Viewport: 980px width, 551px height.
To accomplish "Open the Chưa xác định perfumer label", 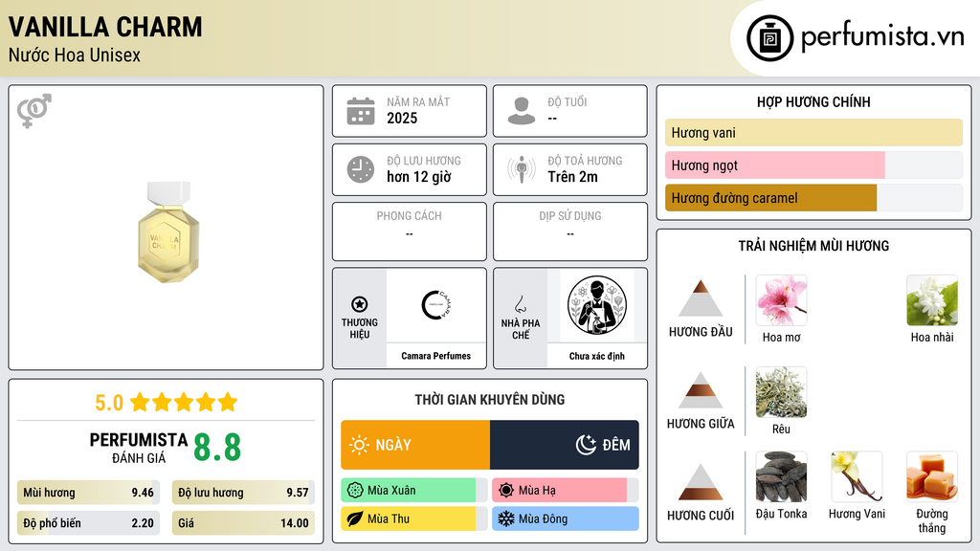I will (597, 356).
